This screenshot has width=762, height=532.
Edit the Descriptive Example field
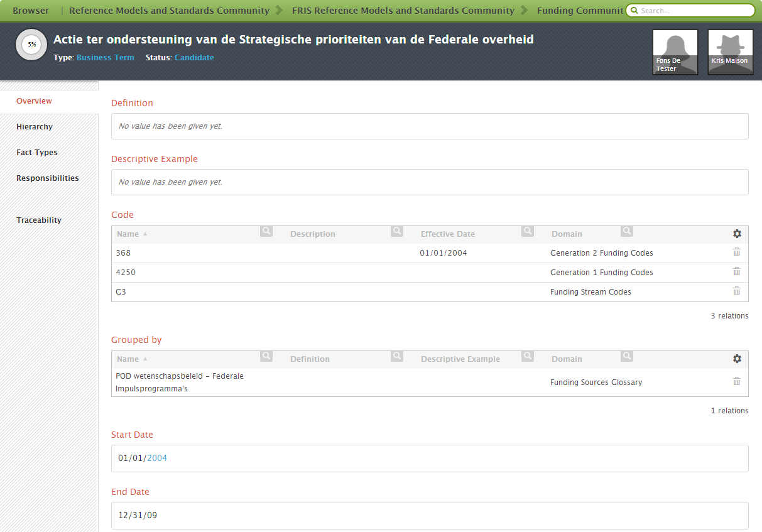click(x=430, y=182)
